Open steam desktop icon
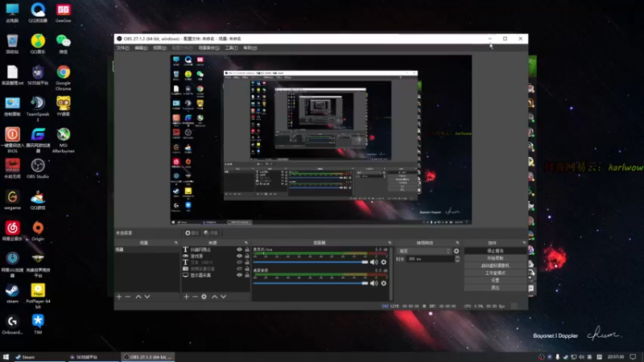 pyautogui.click(x=12, y=294)
